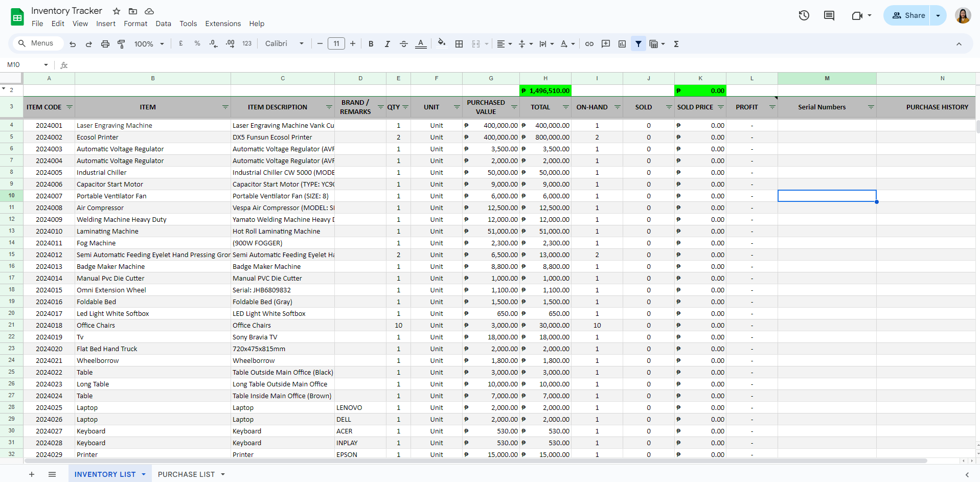
Task: Click the paint format icon
Action: (x=121, y=44)
